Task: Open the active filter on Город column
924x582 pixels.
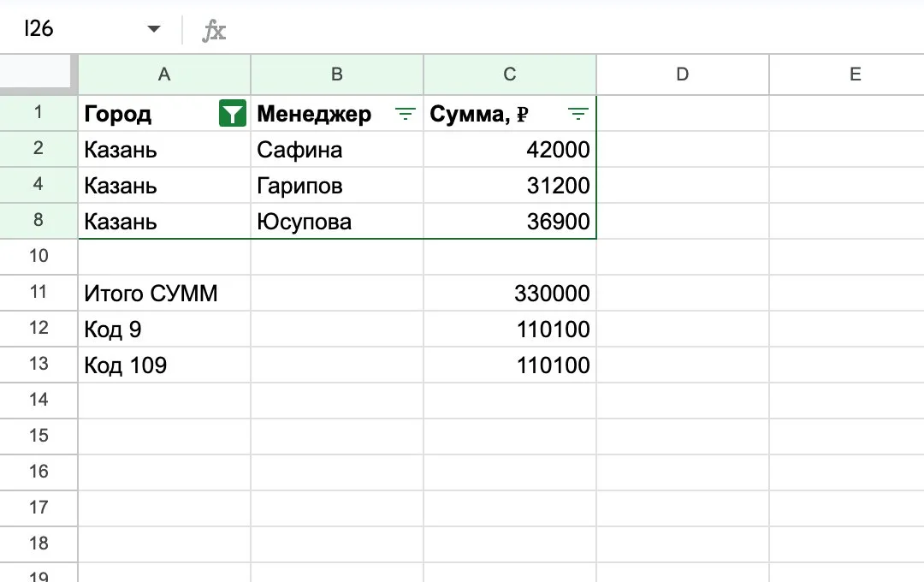Action: (x=232, y=113)
